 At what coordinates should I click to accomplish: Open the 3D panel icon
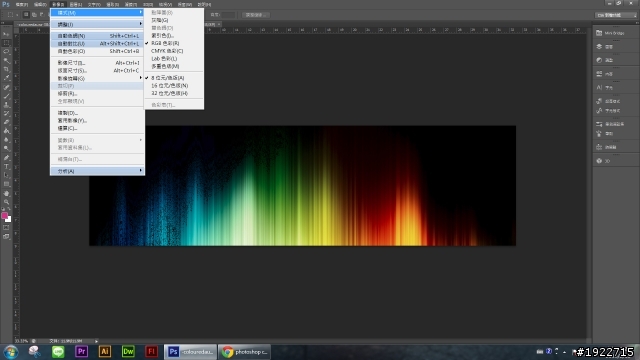599,161
